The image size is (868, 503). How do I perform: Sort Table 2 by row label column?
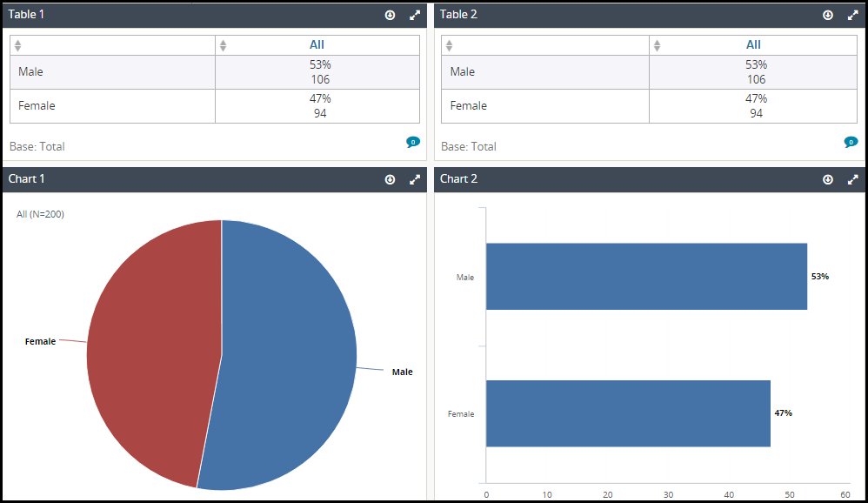(x=449, y=45)
